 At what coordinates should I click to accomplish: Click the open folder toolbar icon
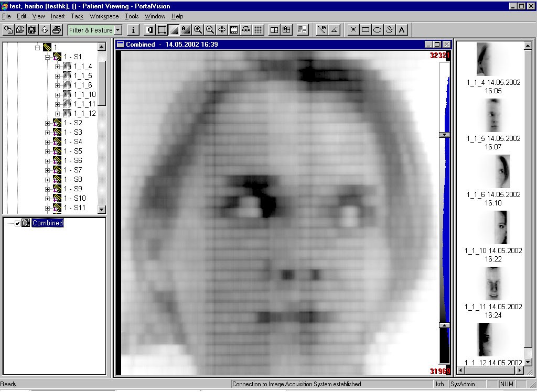[20, 30]
